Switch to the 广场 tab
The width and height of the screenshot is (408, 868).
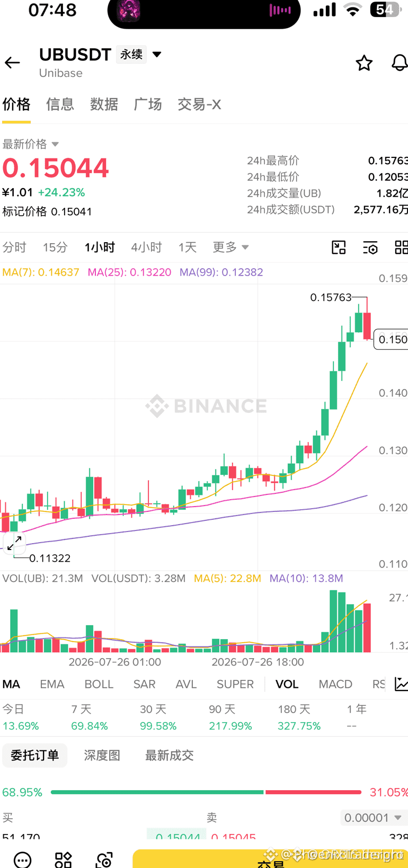(x=148, y=104)
